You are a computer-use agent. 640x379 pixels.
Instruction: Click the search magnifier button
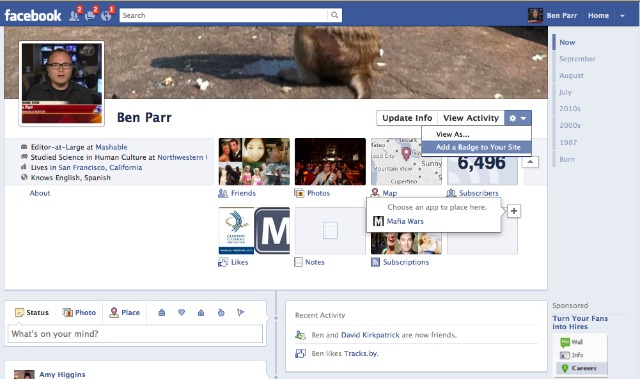[334, 16]
